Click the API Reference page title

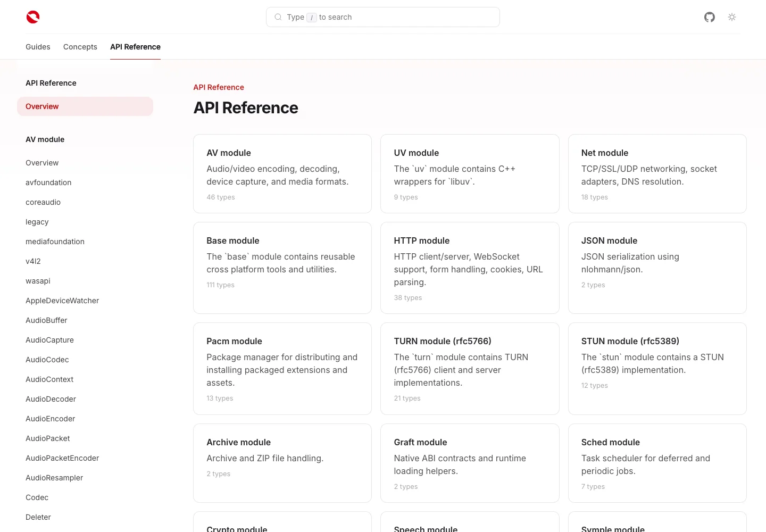pos(246,107)
